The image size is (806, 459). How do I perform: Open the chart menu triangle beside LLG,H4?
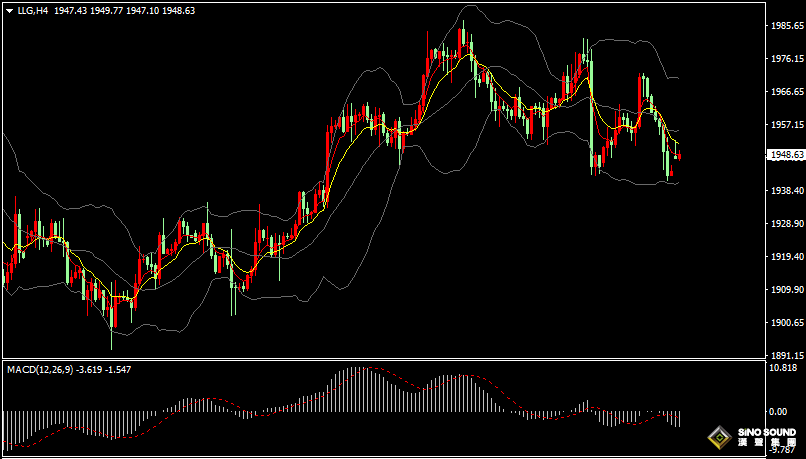(x=9, y=9)
